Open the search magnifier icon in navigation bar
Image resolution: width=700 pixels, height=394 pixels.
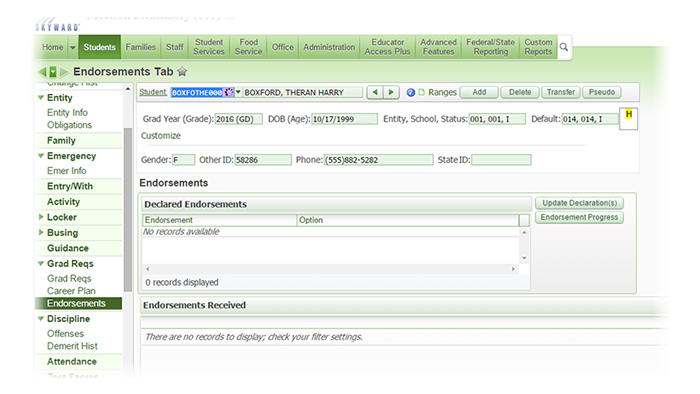click(564, 47)
